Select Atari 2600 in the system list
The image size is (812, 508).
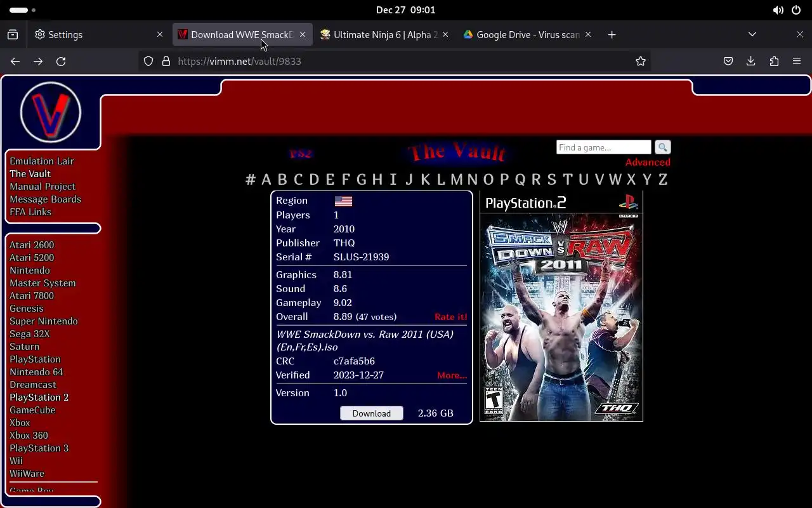pyautogui.click(x=32, y=245)
